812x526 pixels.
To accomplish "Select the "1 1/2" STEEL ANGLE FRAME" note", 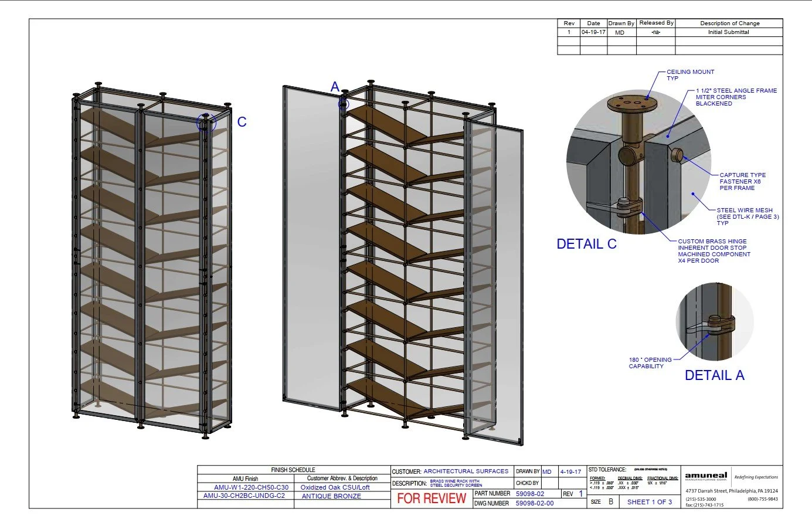I will click(736, 91).
